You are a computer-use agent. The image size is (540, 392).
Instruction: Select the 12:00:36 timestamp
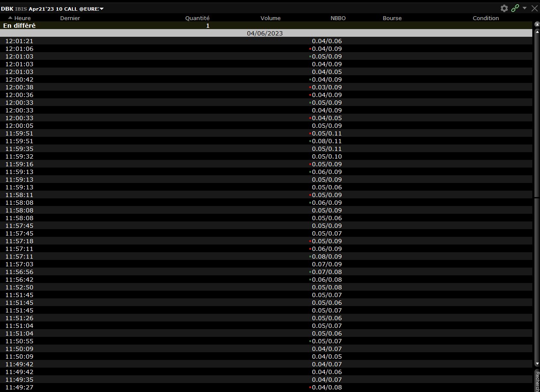19,95
